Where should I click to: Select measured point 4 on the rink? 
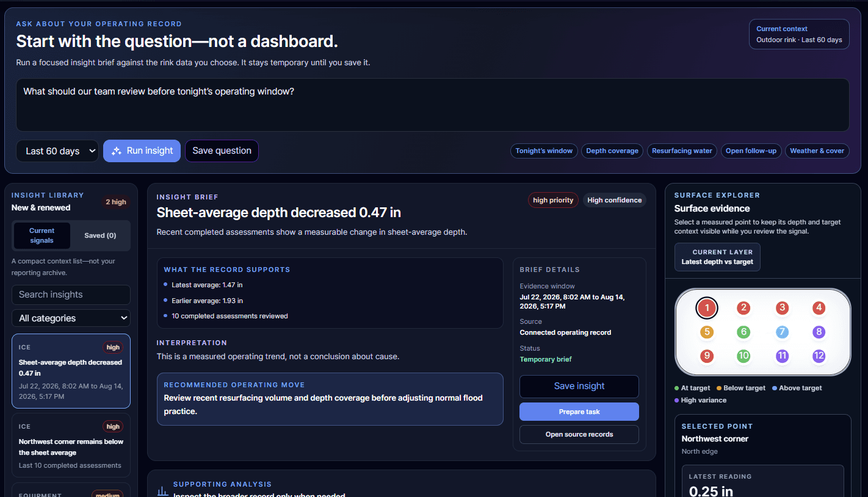[819, 308]
